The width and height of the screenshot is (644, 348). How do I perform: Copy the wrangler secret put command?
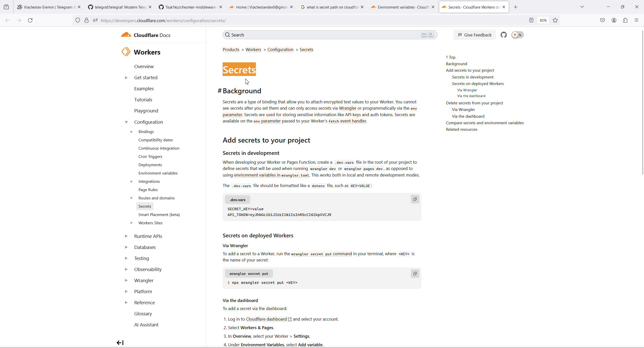click(x=415, y=274)
